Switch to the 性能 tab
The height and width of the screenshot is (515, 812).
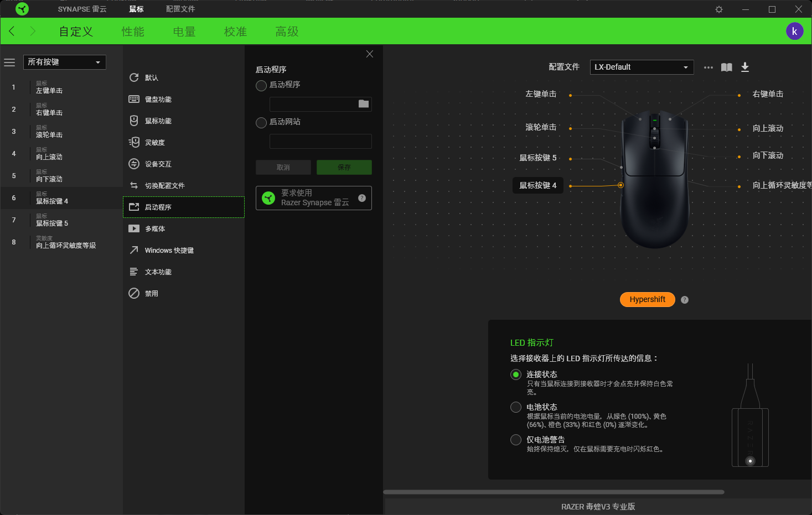[x=133, y=32]
